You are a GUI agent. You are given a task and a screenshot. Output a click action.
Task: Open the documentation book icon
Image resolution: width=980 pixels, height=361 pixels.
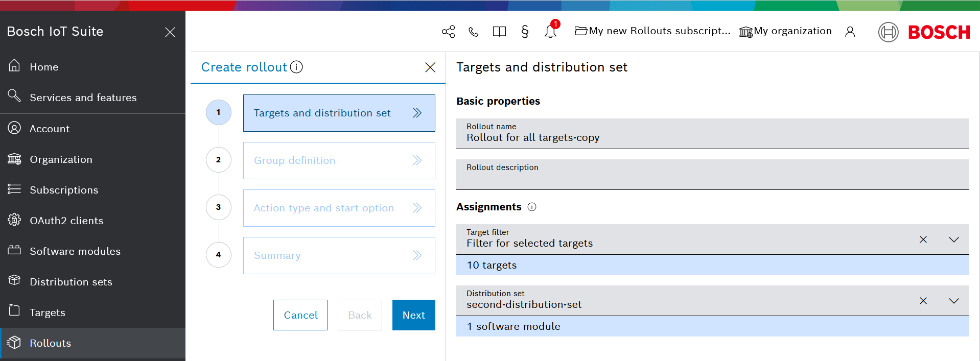tap(499, 32)
